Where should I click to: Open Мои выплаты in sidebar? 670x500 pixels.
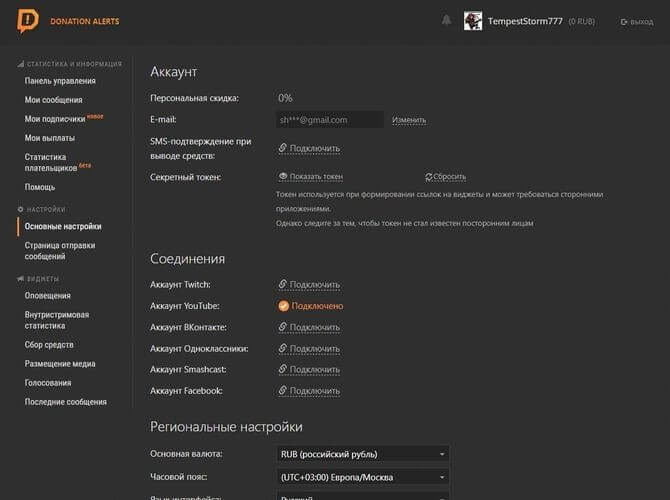[x=50, y=138]
